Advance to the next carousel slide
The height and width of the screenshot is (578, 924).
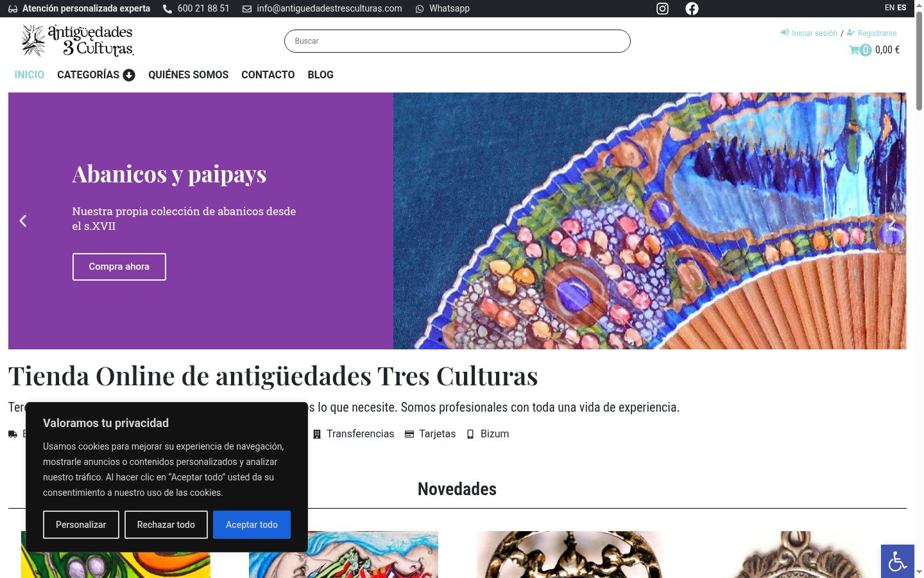coord(892,221)
